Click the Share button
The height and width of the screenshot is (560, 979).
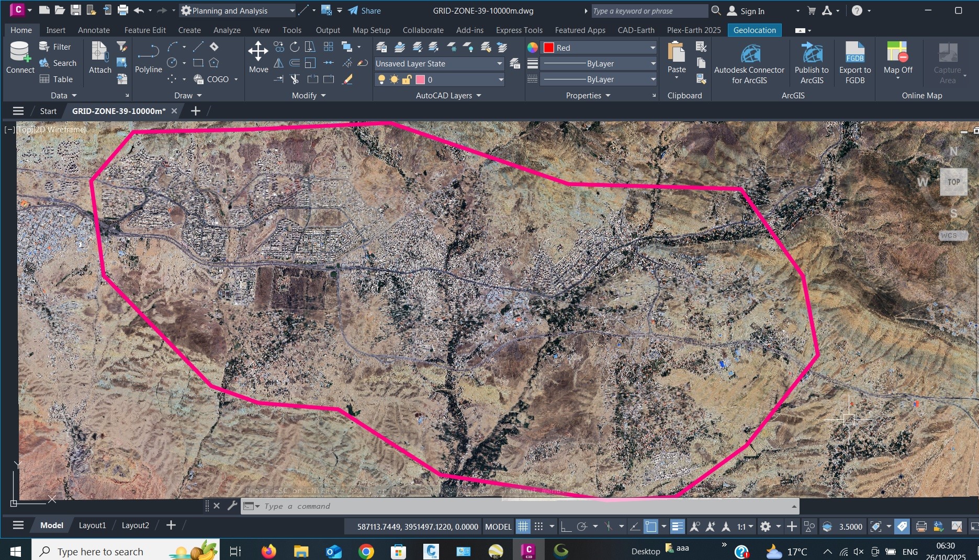(x=365, y=10)
